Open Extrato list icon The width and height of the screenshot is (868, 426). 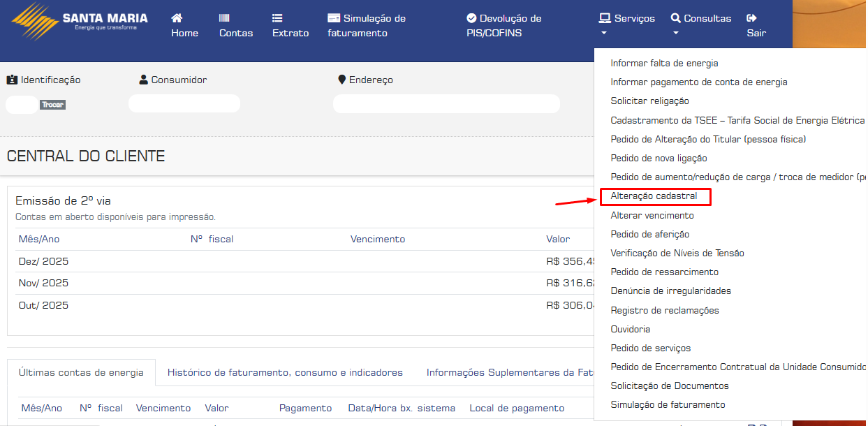coord(277,18)
